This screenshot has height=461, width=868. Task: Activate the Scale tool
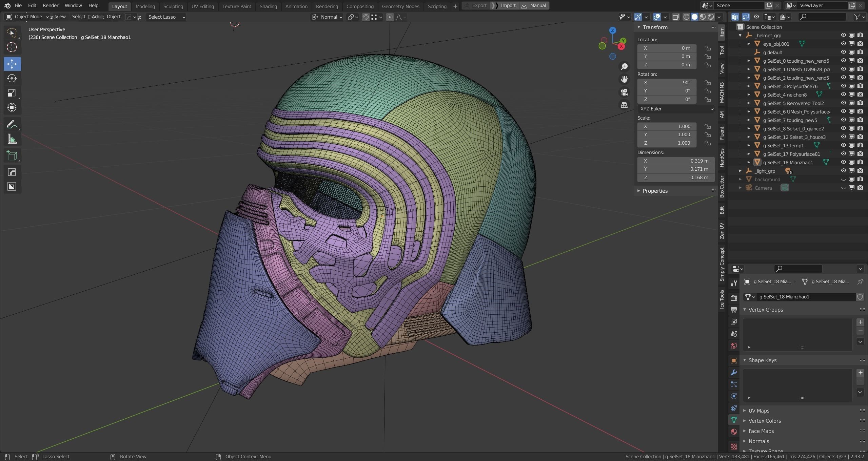click(12, 93)
